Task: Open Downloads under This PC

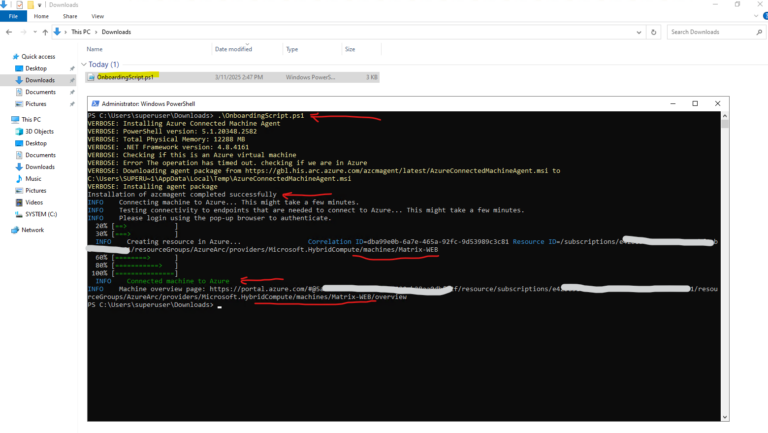Action: (40, 167)
